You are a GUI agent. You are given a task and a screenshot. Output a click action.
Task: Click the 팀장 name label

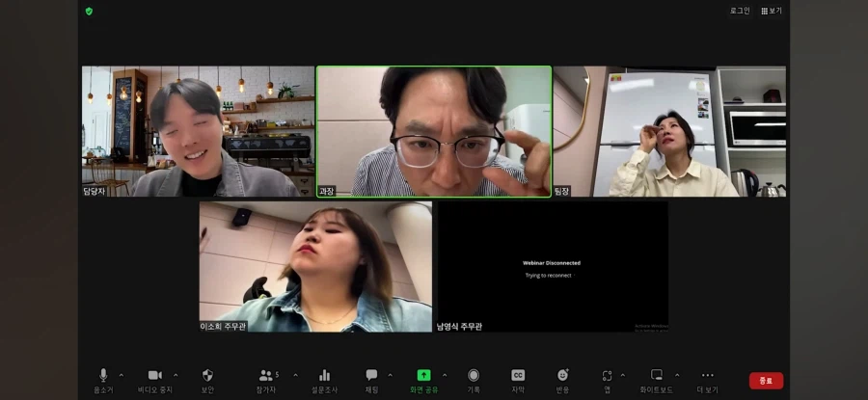click(562, 191)
